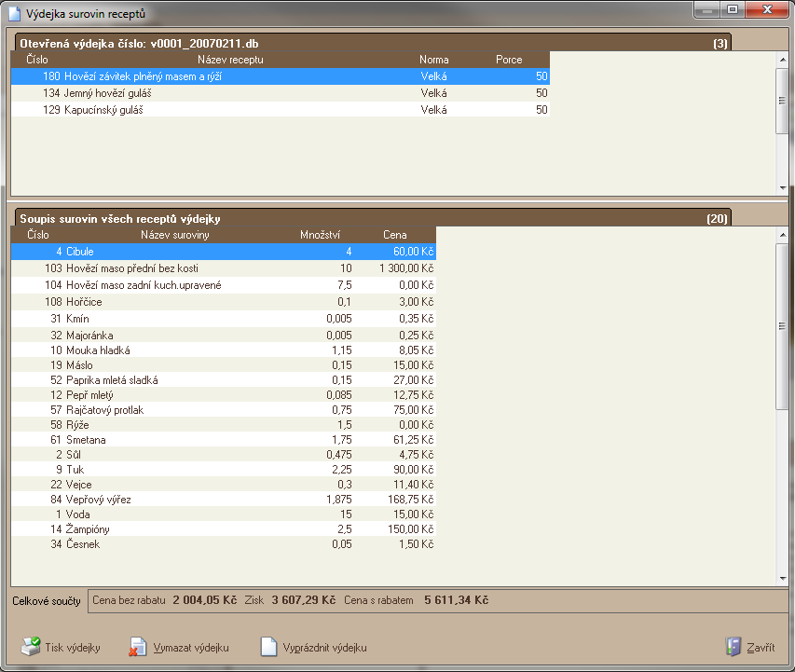Click the ingredients list scroll up arrow
This screenshot has width=795, height=672.
(x=782, y=236)
